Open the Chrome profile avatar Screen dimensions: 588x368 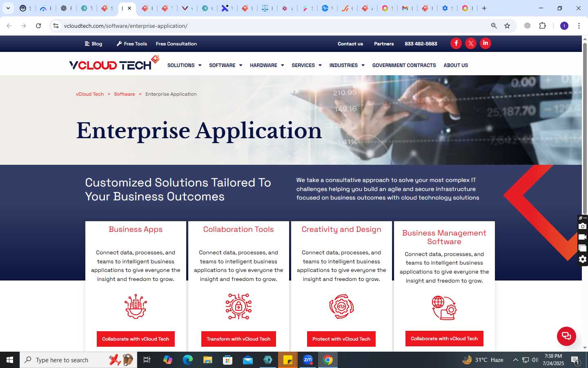(x=564, y=26)
